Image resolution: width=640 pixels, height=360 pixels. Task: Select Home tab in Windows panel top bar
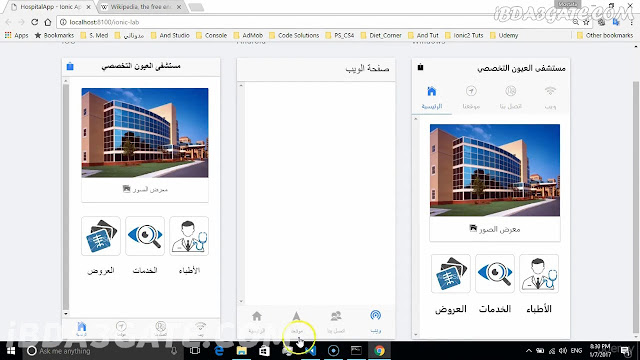click(x=432, y=98)
